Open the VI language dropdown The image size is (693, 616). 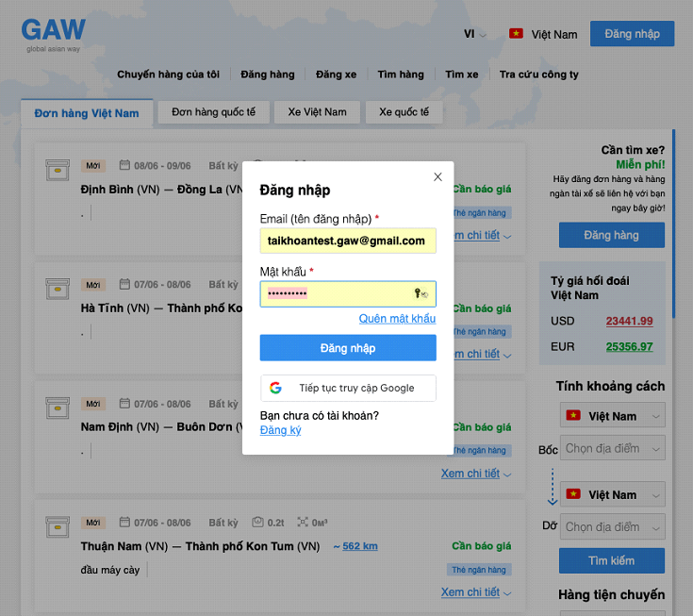(x=474, y=34)
